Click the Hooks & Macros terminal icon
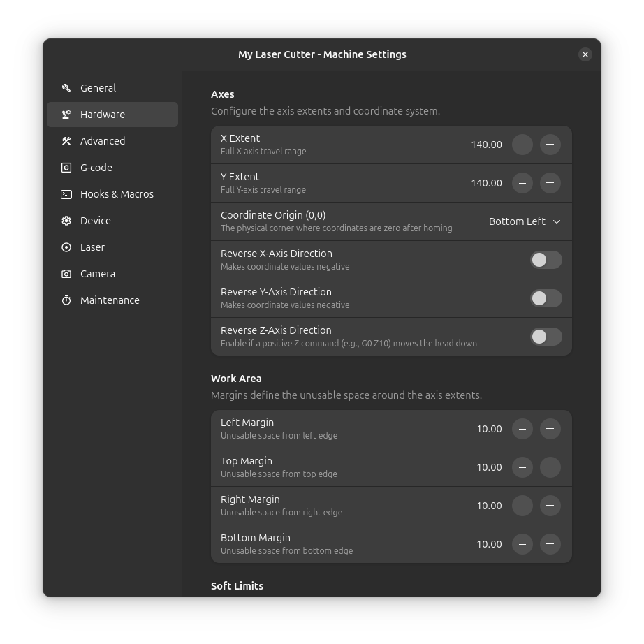The width and height of the screenshot is (644, 644). [66, 194]
